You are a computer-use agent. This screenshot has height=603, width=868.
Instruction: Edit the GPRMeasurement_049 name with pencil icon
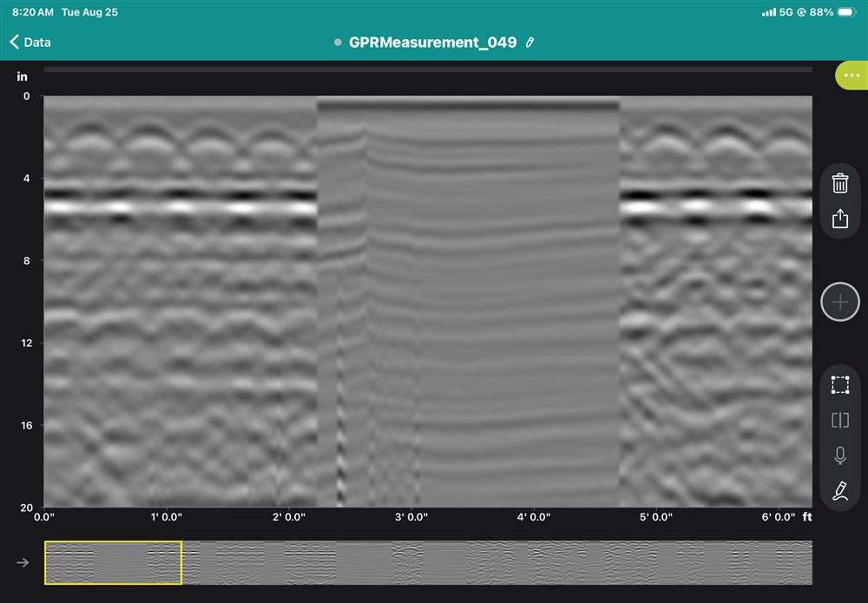529,43
